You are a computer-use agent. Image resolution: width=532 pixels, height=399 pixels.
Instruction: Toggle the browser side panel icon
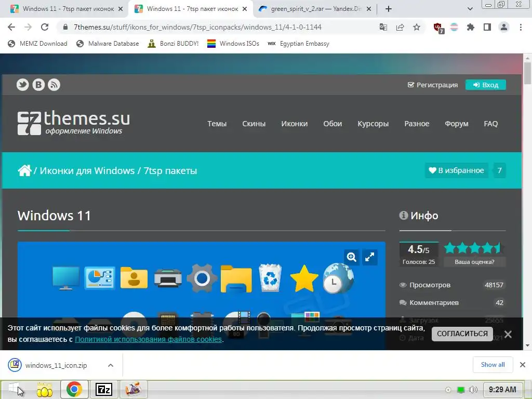coord(487,27)
